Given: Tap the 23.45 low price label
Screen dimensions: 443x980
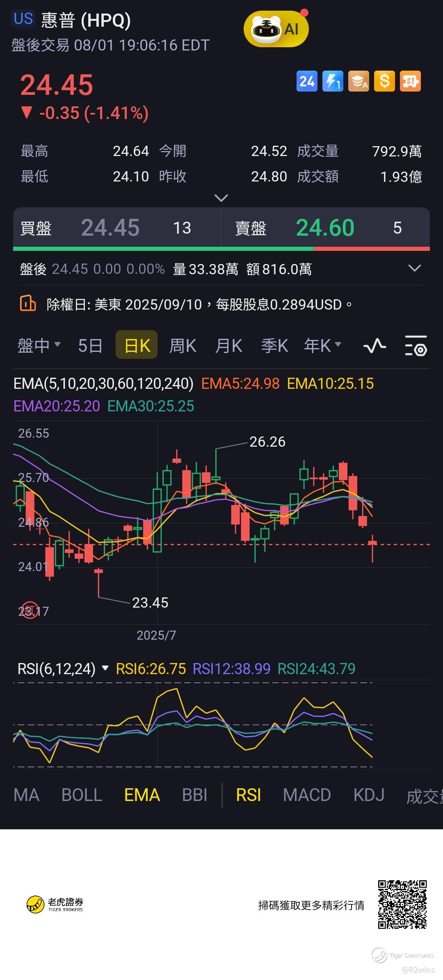Looking at the screenshot, I should tap(150, 603).
